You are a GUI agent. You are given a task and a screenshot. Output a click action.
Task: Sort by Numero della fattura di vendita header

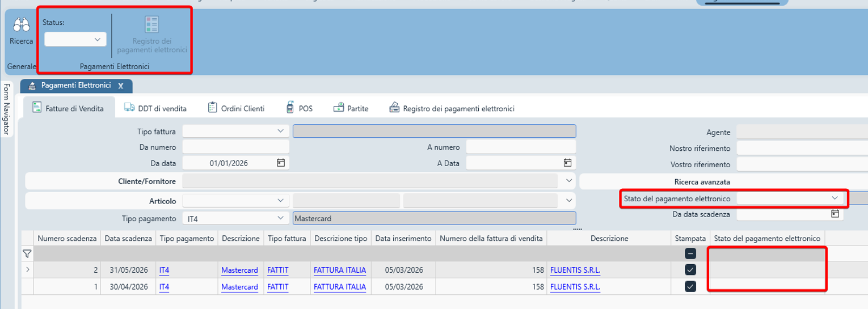(492, 239)
